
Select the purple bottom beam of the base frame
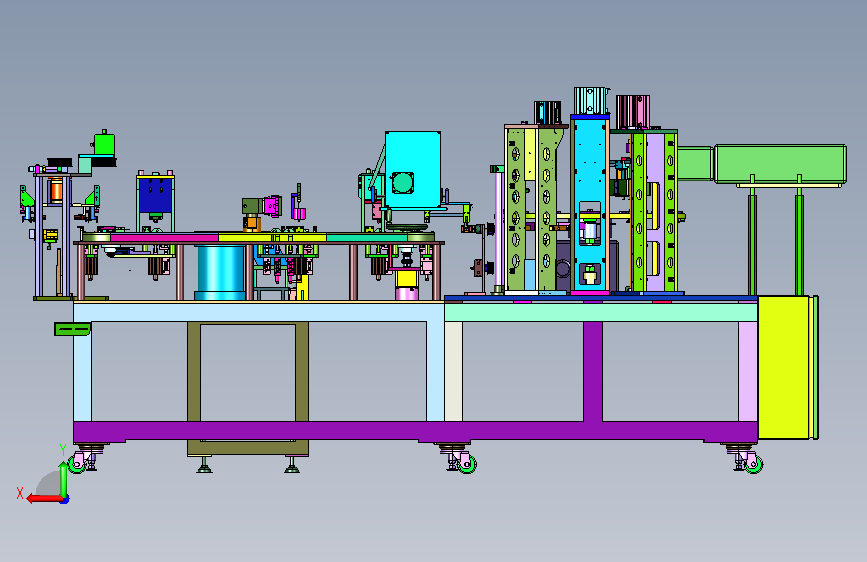point(415,431)
